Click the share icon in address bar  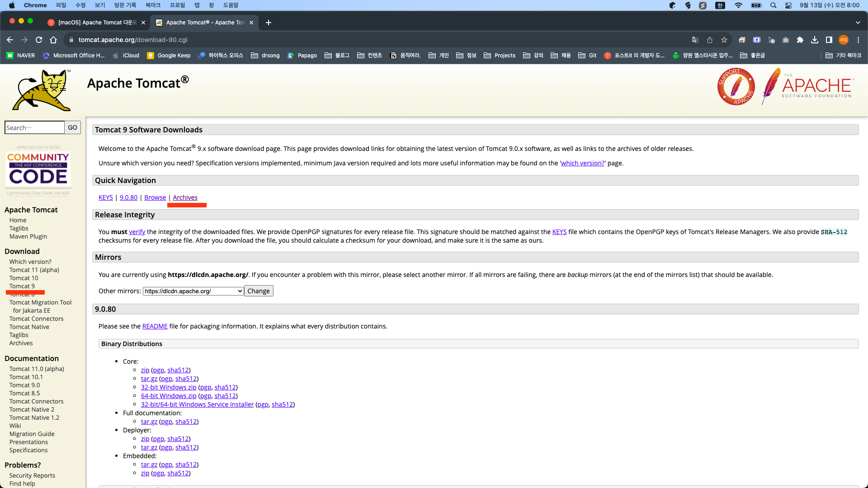click(710, 40)
